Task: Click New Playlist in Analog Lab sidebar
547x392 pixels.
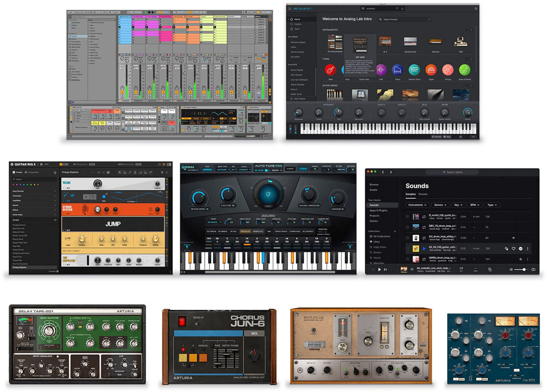Action: 298,98
